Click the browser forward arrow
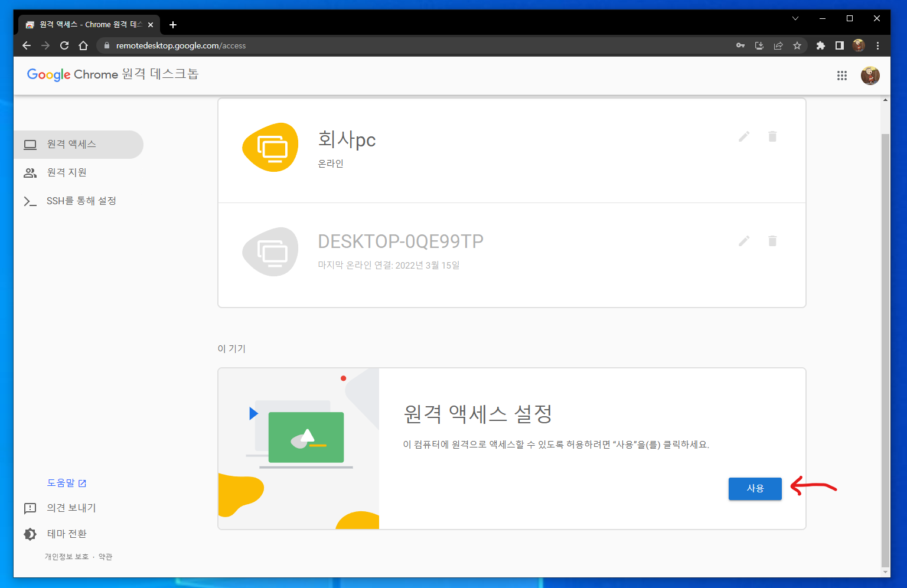This screenshot has width=907, height=588. pyautogui.click(x=45, y=45)
